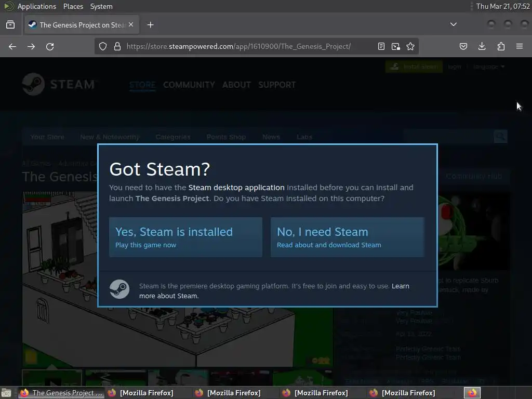
Task: Open the STORE navigation item
Action: 142,85
